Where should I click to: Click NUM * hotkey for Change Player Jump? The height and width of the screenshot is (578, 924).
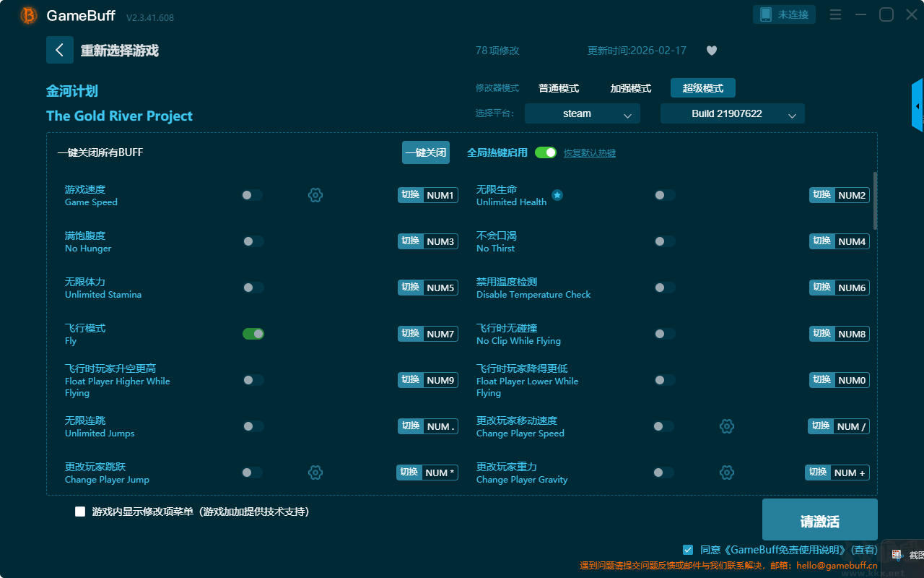coord(440,473)
